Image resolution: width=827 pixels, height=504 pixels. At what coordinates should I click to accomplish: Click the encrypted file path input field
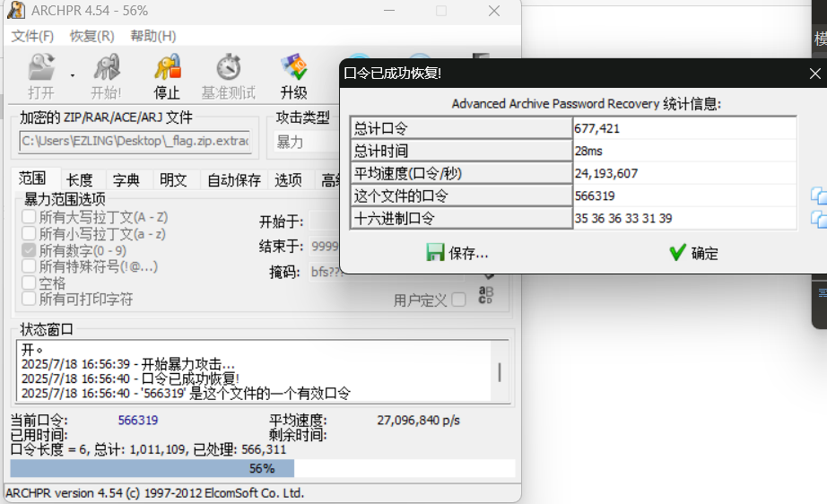coord(135,142)
